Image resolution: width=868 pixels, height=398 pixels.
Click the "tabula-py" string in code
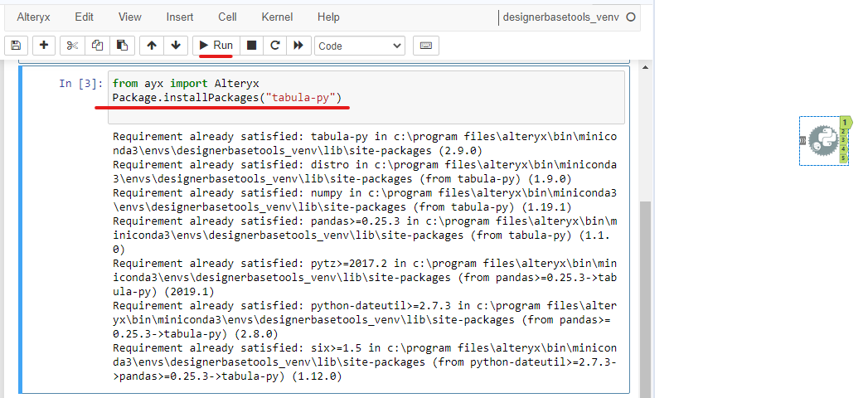pos(301,98)
